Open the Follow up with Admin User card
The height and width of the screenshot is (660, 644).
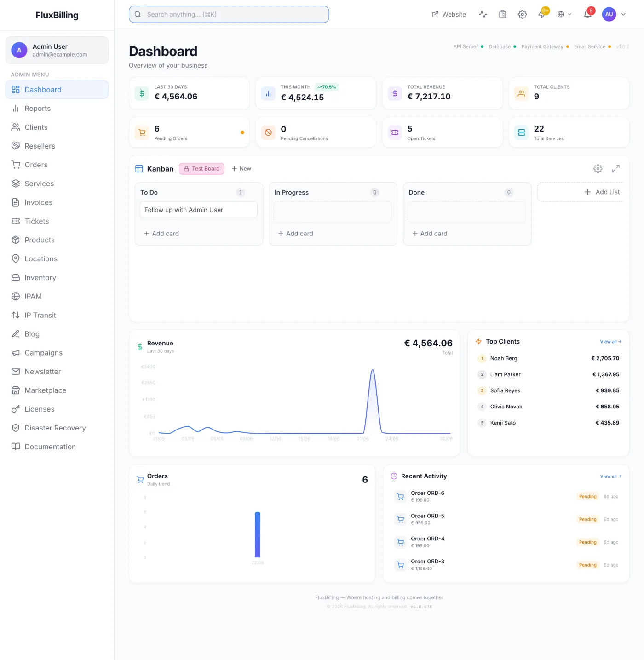198,210
